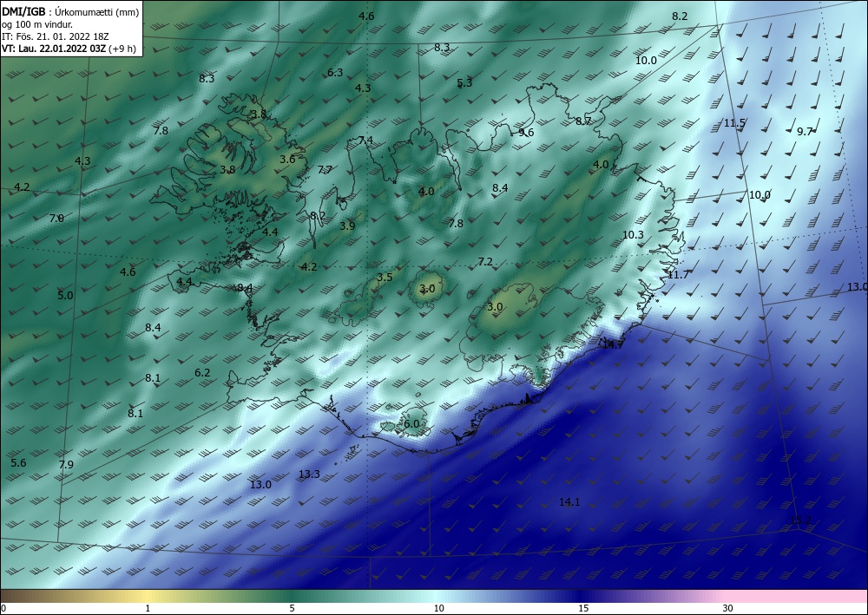Click the legend tick label 0
This screenshot has width=868, height=615.
[3, 609]
